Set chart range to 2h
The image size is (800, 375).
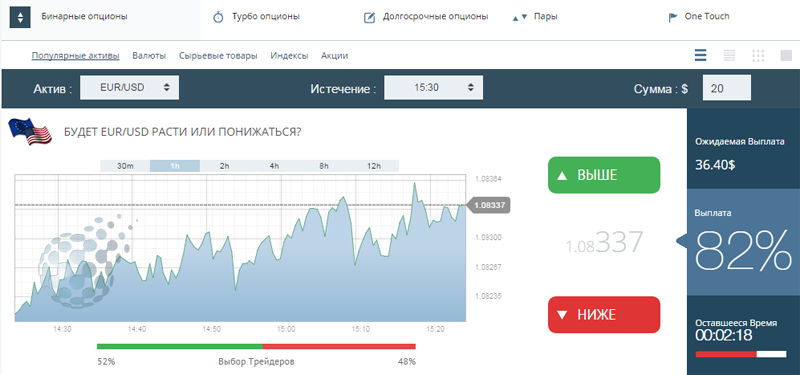pos(224,166)
